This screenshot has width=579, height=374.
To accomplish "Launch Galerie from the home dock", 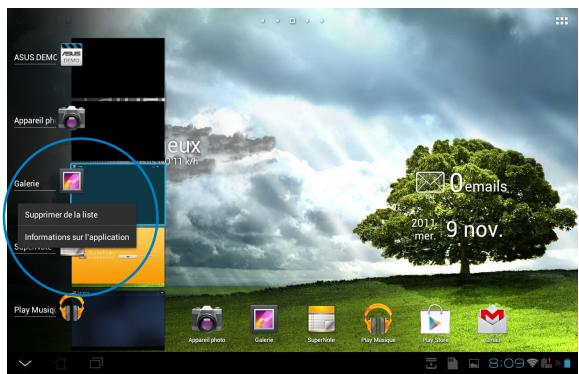I will 264,323.
